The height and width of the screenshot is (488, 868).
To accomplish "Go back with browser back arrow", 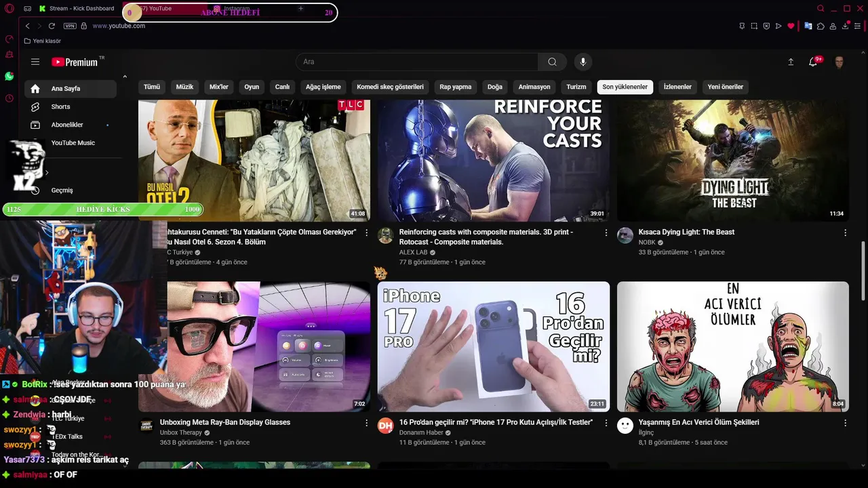I will pos(28,26).
